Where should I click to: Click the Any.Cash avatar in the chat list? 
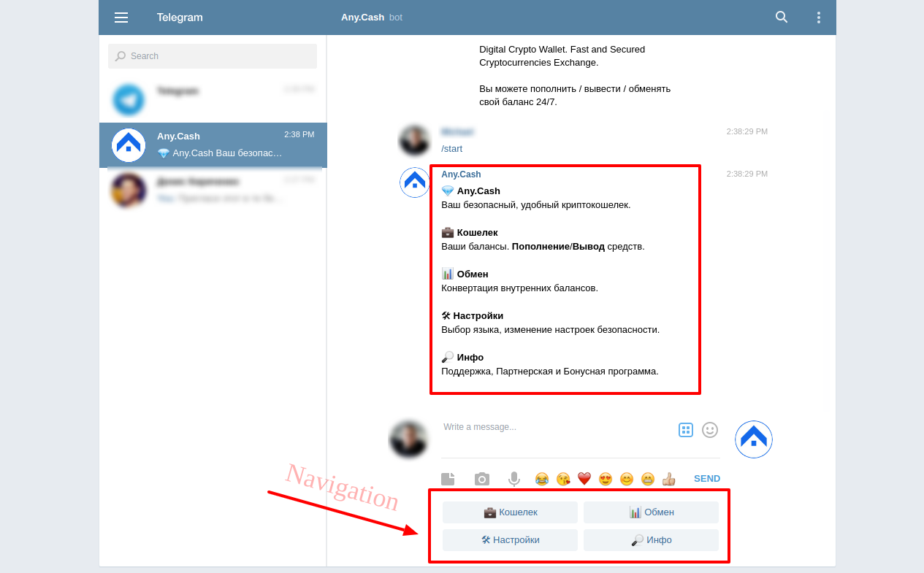(x=129, y=145)
